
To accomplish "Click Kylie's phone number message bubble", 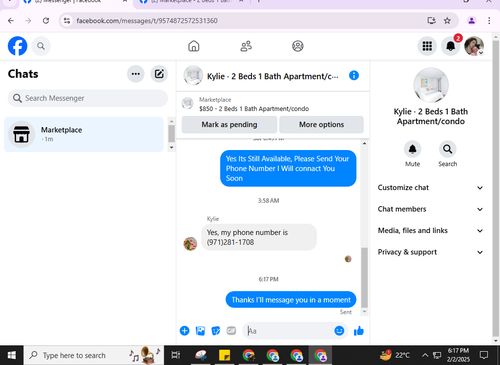I will click(x=259, y=237).
